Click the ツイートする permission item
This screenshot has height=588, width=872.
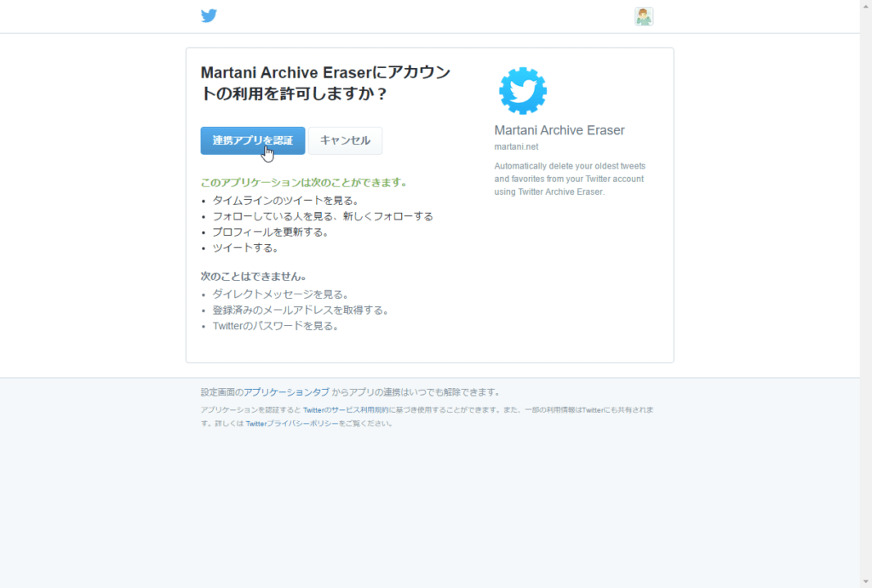point(245,248)
